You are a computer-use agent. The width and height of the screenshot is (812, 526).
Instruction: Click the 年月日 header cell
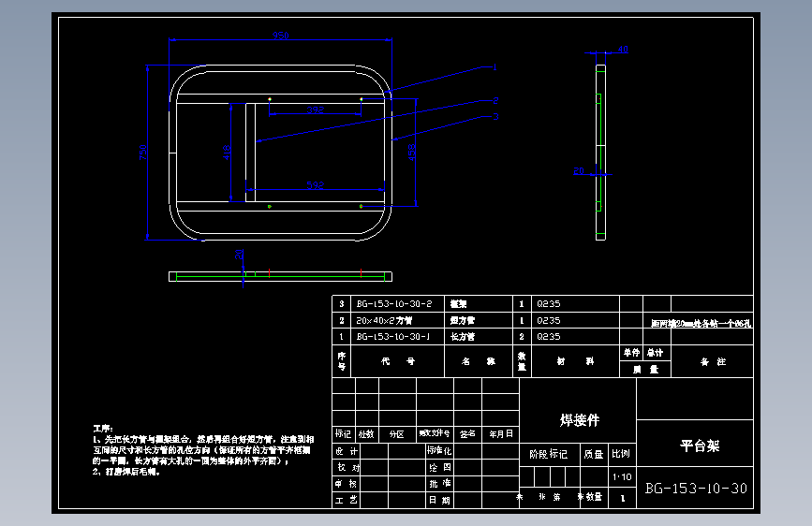click(x=501, y=434)
